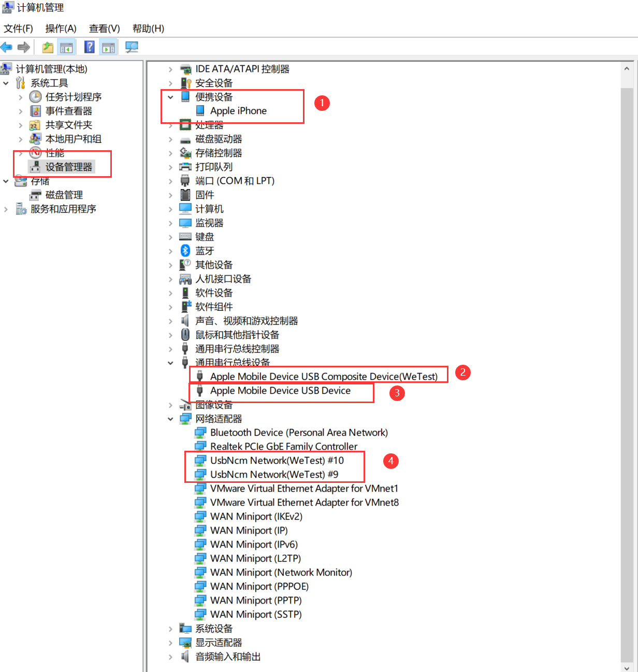Click the Up one level folder icon
Viewport: 638px width, 672px height.
click(x=48, y=48)
